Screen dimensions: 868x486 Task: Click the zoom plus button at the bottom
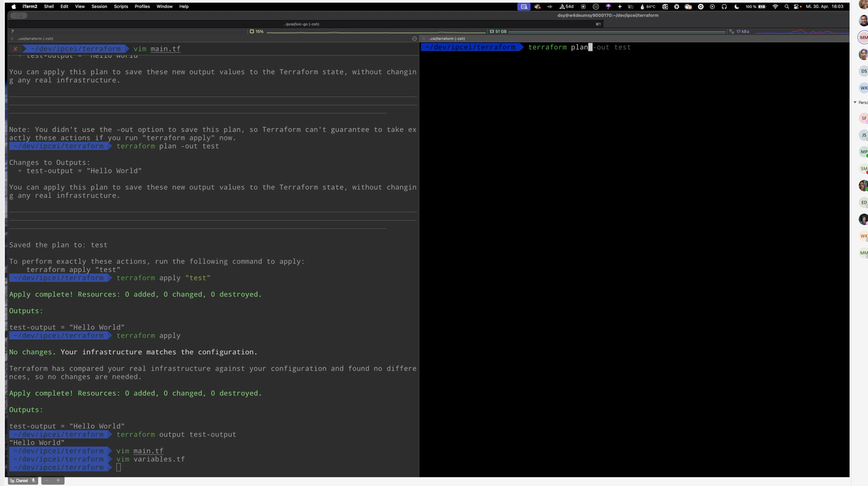coord(58,481)
